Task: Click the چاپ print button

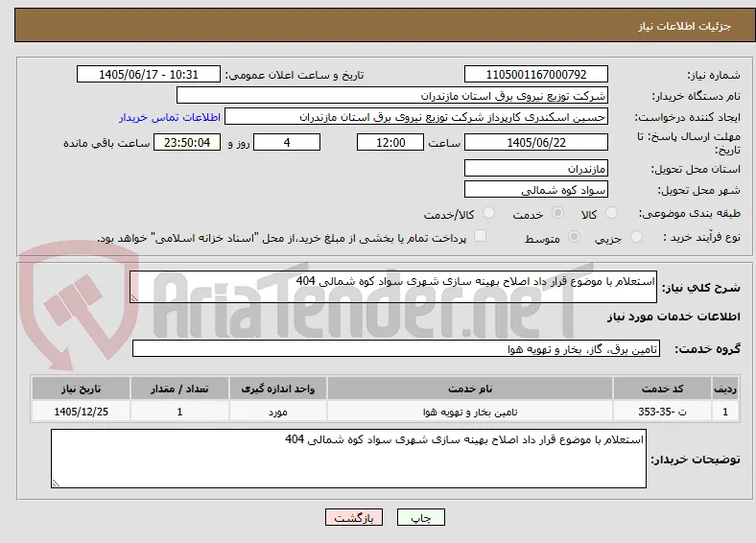Action: pos(420,517)
